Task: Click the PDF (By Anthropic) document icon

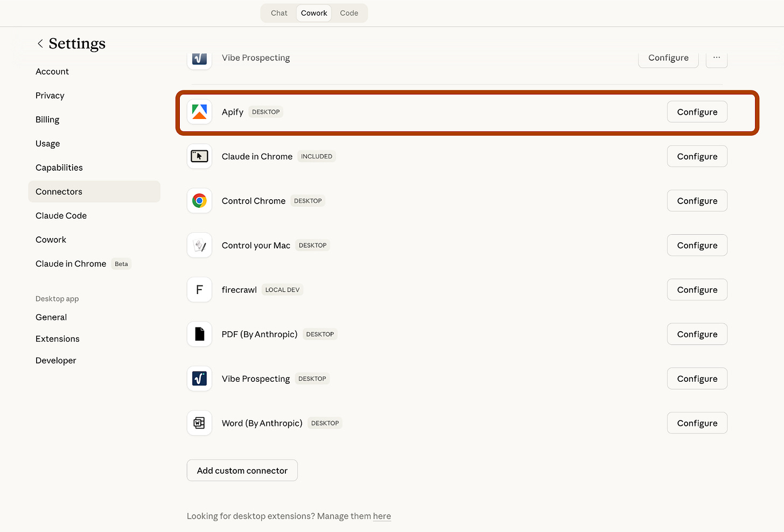Action: pyautogui.click(x=199, y=334)
